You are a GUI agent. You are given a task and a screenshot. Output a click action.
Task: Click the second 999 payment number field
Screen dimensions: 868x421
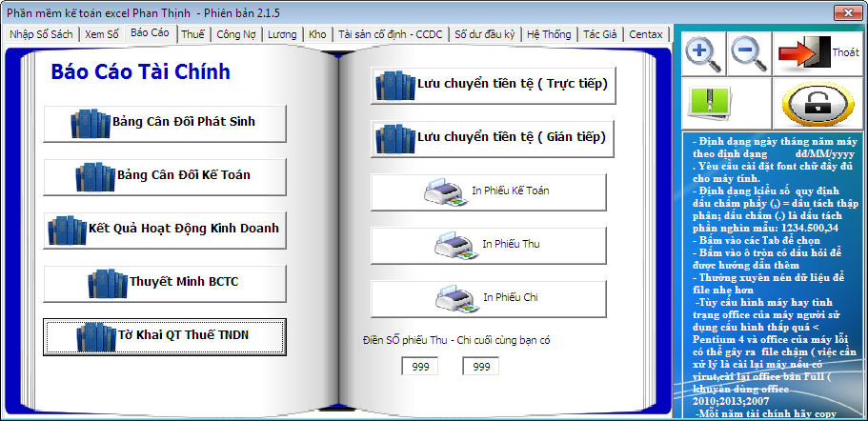(481, 366)
